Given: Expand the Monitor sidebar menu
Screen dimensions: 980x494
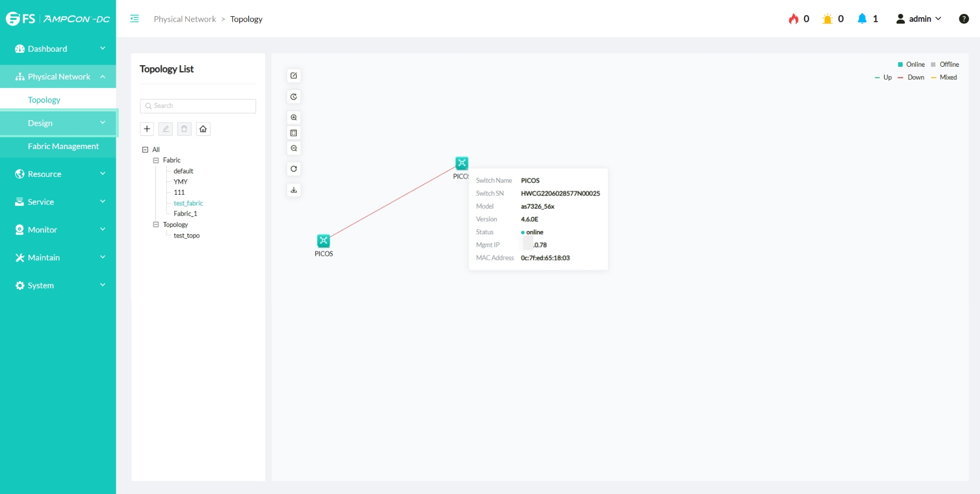Looking at the screenshot, I should 58,230.
